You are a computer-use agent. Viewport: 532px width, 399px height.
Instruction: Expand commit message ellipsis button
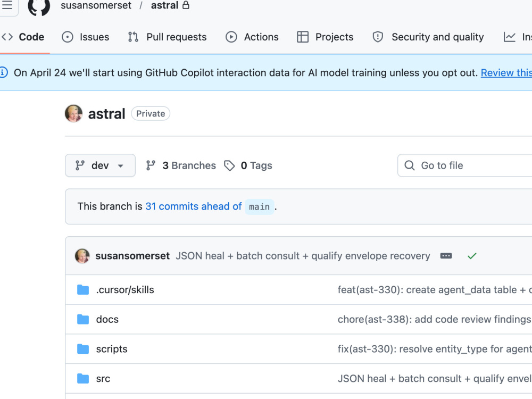point(446,256)
